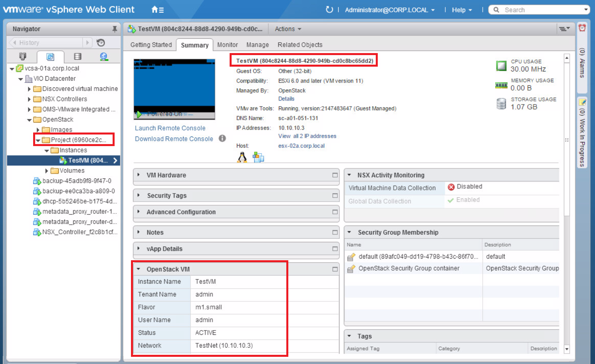Open the home menu icon
The image size is (595, 364).
(x=157, y=10)
